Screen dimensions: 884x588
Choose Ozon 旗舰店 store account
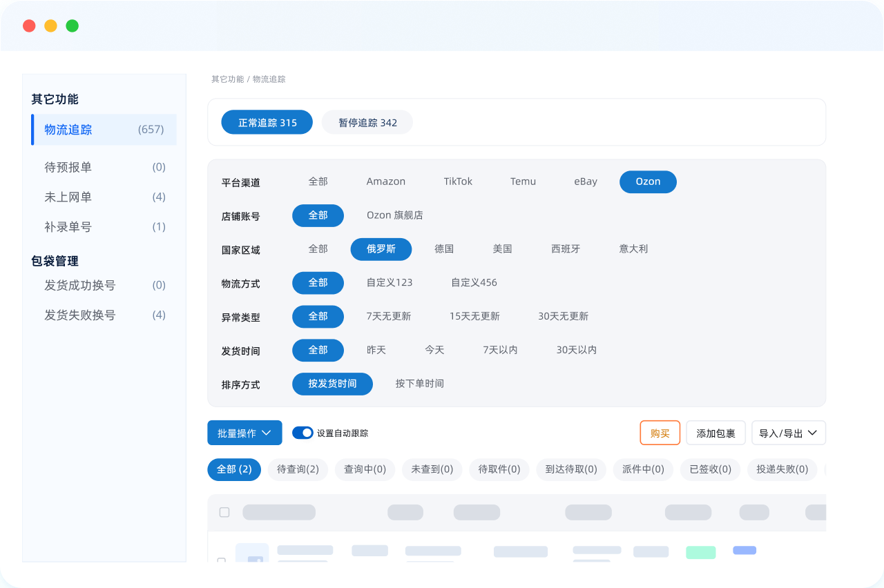click(x=395, y=215)
